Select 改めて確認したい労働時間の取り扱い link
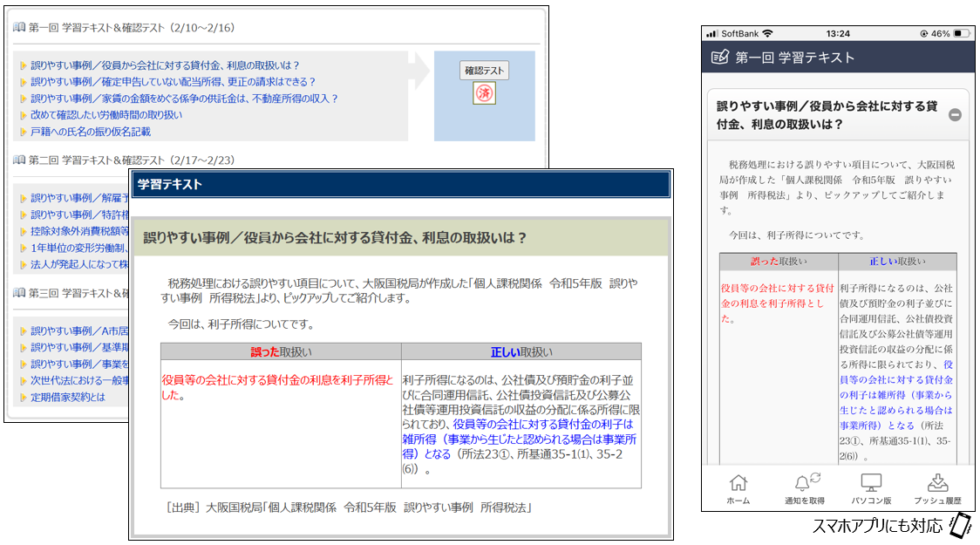Screen dimensions: 980x545 click(x=106, y=115)
